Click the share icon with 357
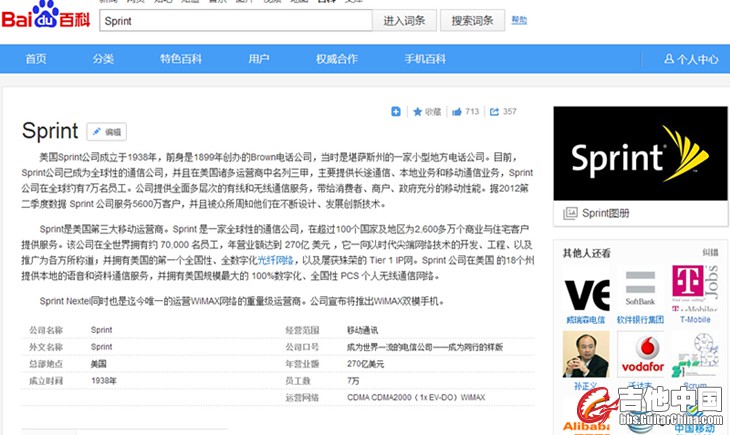Screen dimensions: 730x435 coord(494,112)
